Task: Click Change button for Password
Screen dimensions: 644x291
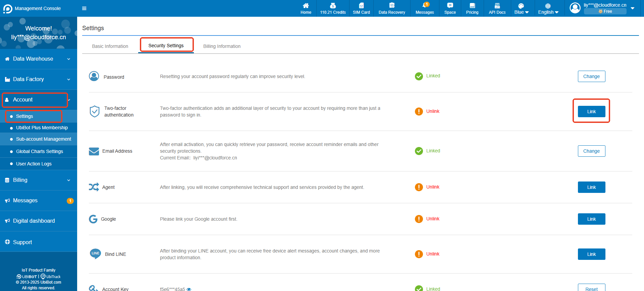Action: (x=591, y=76)
